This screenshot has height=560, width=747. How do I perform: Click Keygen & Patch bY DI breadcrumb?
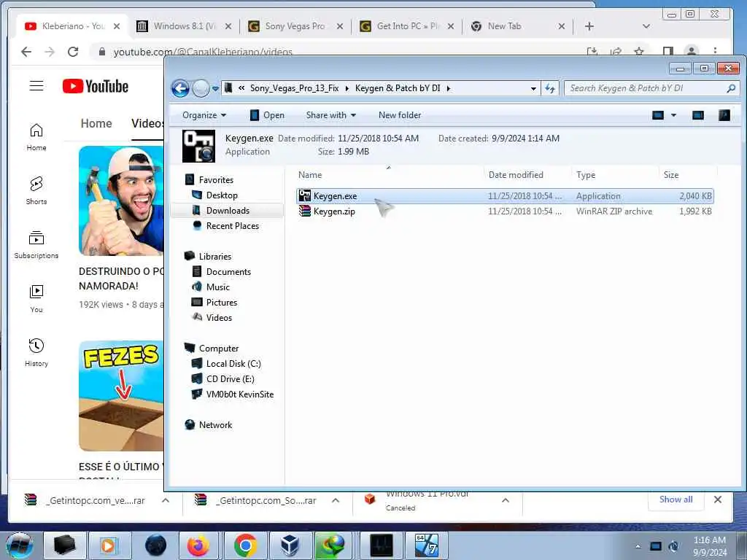tap(398, 88)
